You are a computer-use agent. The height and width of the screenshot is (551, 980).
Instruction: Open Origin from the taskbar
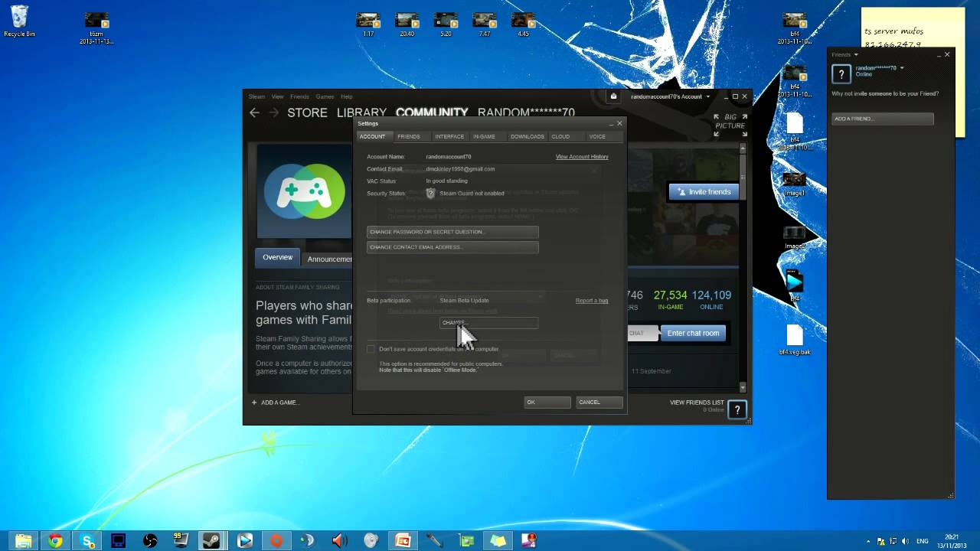click(276, 541)
